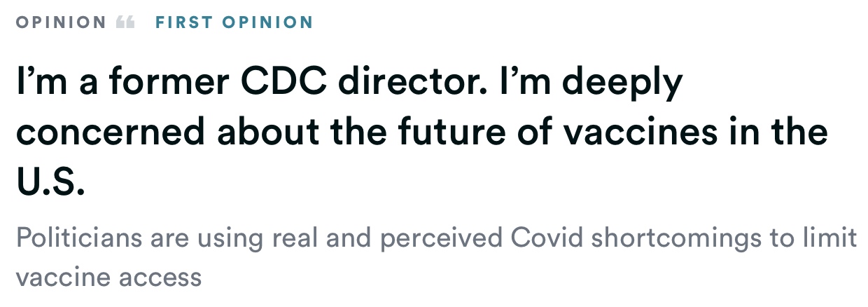Screen dimensions: 868x307
Task: Click the word "limit" in the subheadline
Action: tap(836, 238)
